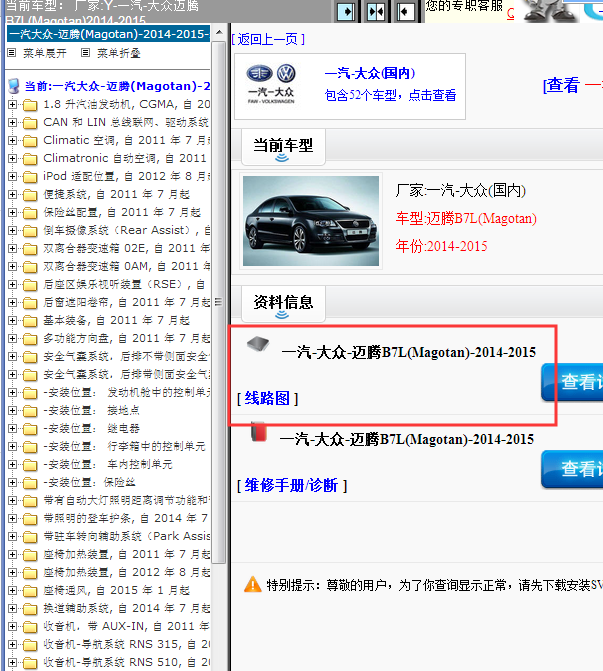Screen dimensions: 603x671
Task: Click the blue [查看 link at top right
Action: click(561, 85)
